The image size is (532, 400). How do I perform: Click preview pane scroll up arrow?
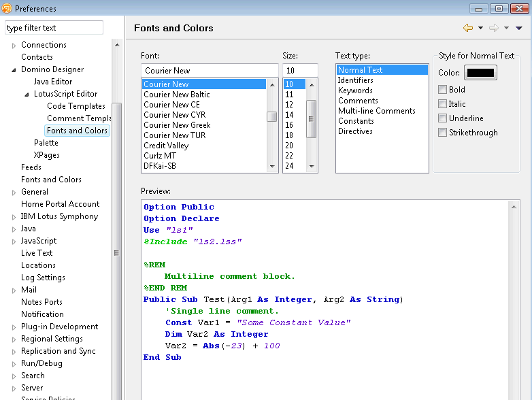tap(514, 207)
